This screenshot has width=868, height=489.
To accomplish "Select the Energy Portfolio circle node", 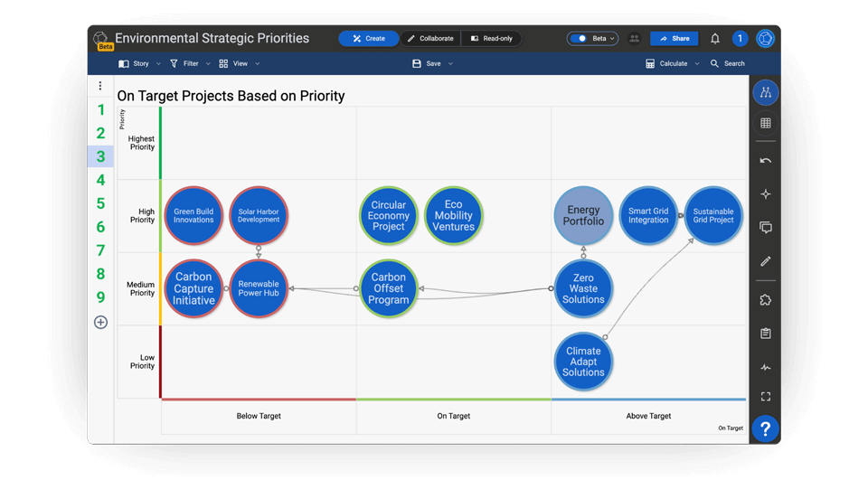I will coord(583,216).
